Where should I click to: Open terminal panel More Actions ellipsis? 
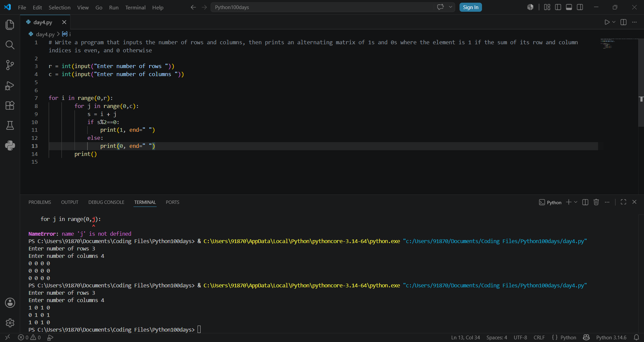[607, 202]
